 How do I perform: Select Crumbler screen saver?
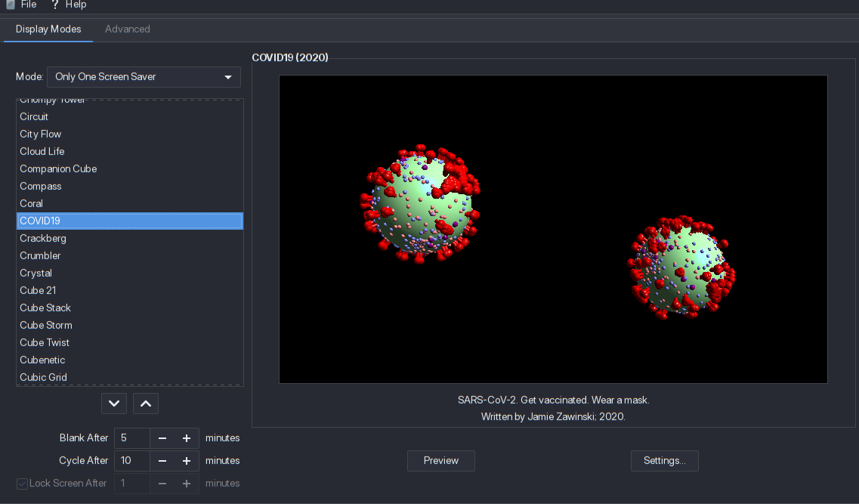(130, 256)
